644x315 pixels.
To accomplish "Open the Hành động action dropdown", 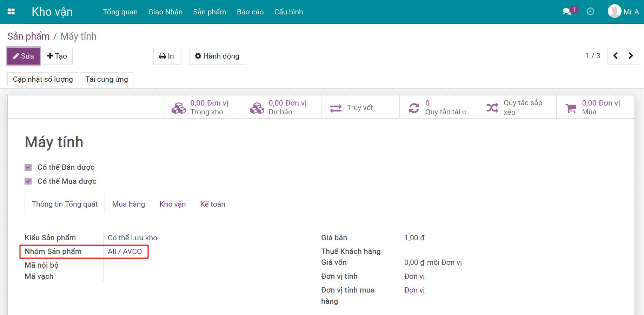I will click(x=218, y=56).
